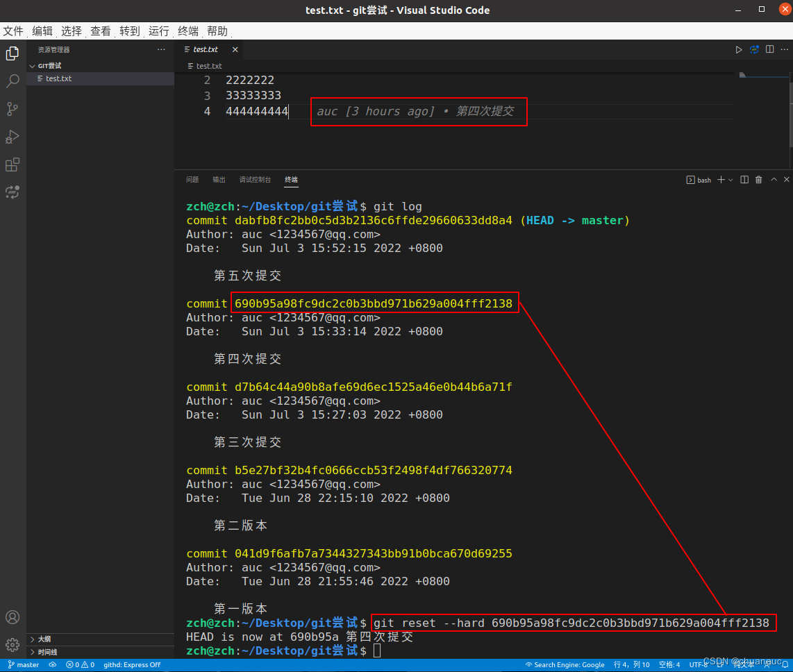Image resolution: width=793 pixels, height=672 pixels.
Task: Open the 文件 menu
Action: [13, 31]
